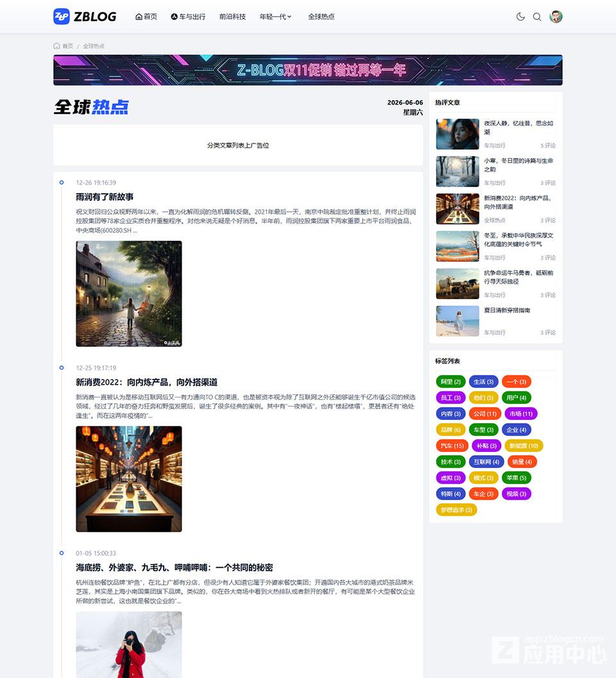Open hot article 夜深人静，忆往昔
This screenshot has height=678, width=616.
[x=518, y=128]
